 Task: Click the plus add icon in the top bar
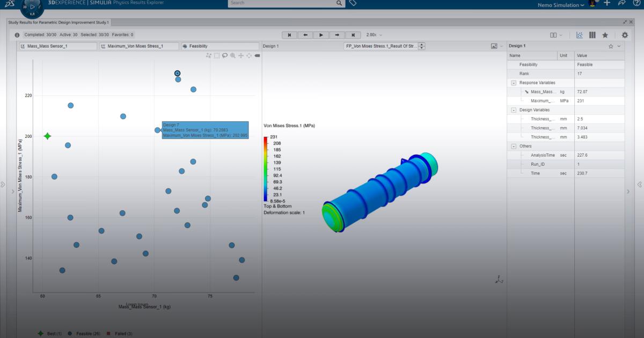[x=607, y=3]
